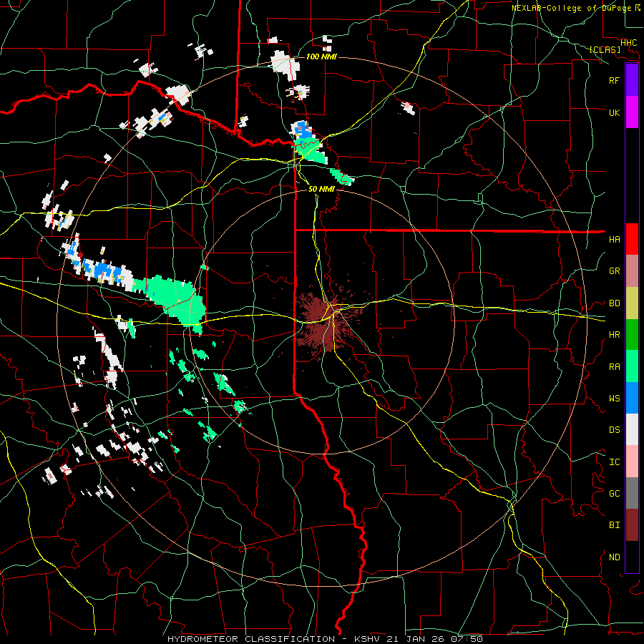Screen dimensions: 644x644
Task: Click the 50 NMI range ring label
Action: click(321, 189)
